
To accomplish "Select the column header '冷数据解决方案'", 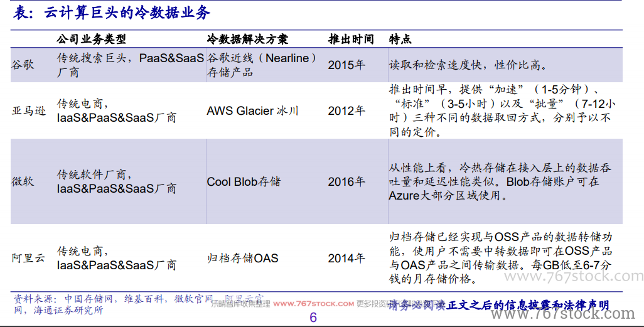I will pos(247,40).
